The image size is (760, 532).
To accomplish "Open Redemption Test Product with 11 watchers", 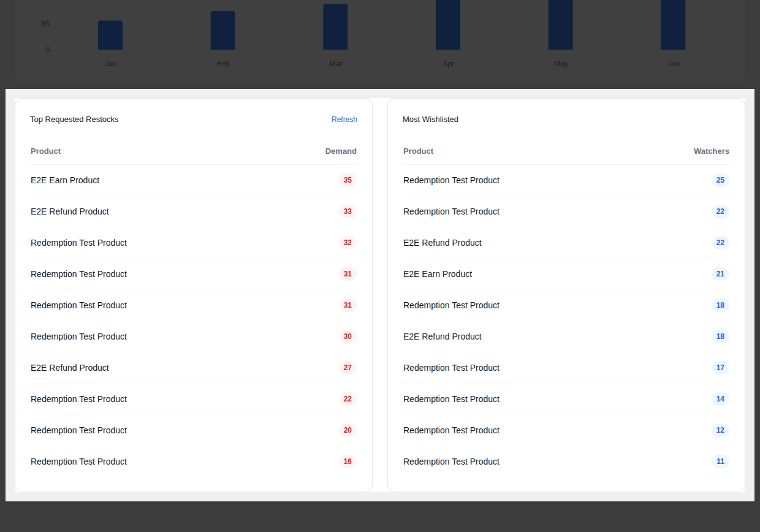I will point(452,462).
